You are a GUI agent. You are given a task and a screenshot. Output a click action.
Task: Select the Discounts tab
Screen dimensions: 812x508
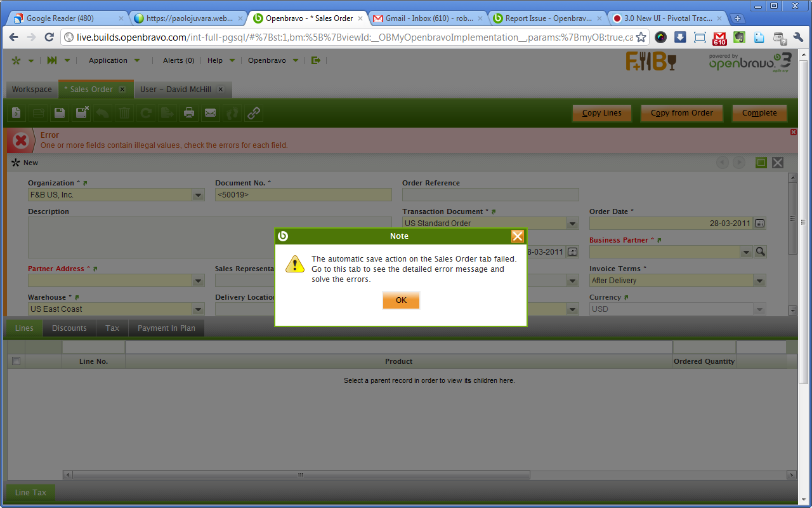[x=69, y=328]
